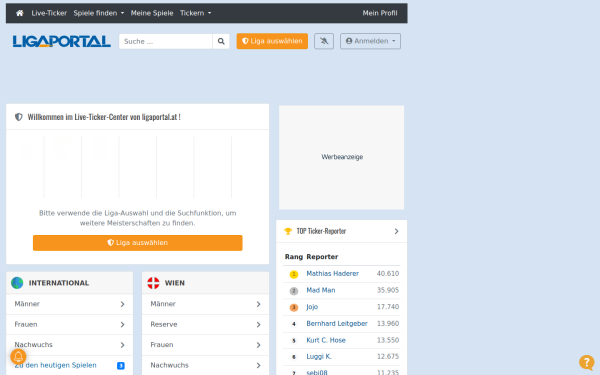
Task: Click the TOP Ticker-Reporter heading
Action: 321,231
